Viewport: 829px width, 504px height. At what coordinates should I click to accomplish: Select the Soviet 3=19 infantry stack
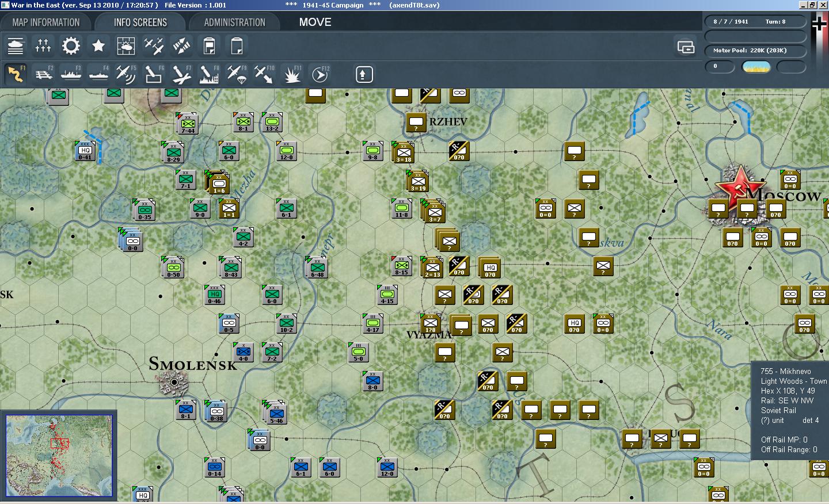(x=417, y=181)
